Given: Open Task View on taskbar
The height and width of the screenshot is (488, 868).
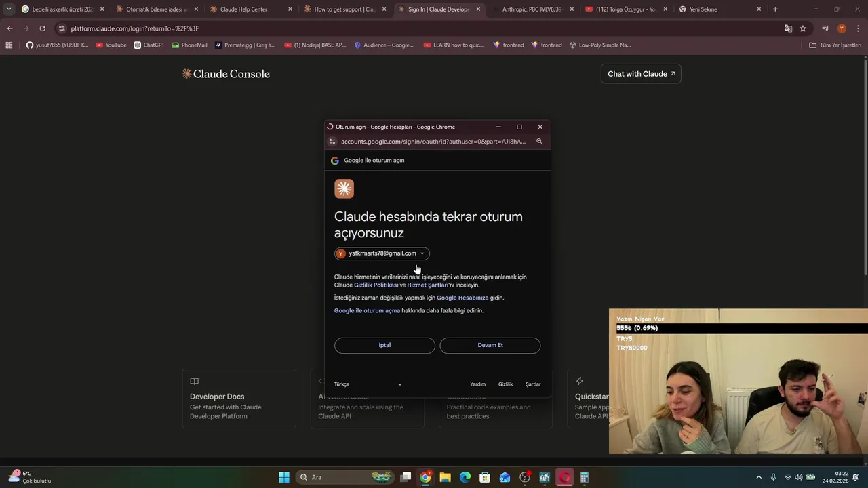Looking at the screenshot, I should [406, 477].
